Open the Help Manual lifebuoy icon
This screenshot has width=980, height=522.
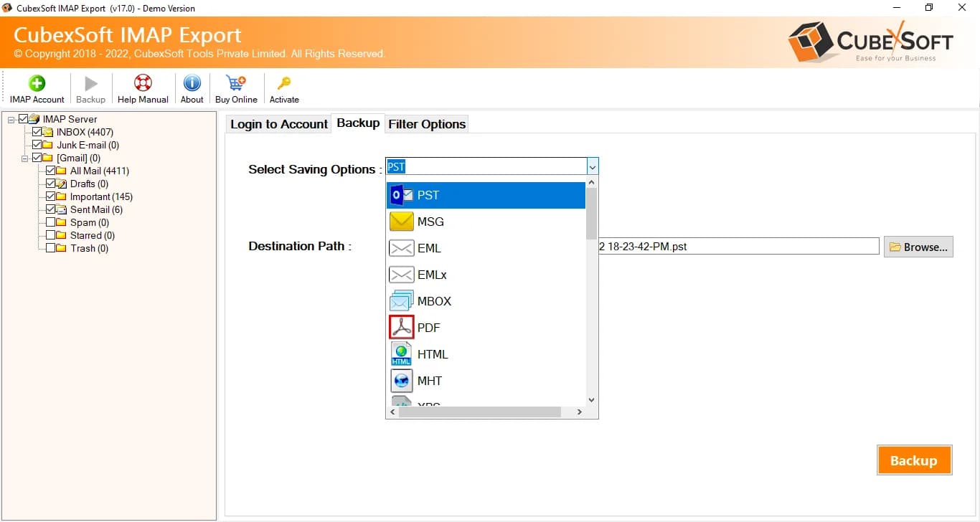tap(143, 83)
